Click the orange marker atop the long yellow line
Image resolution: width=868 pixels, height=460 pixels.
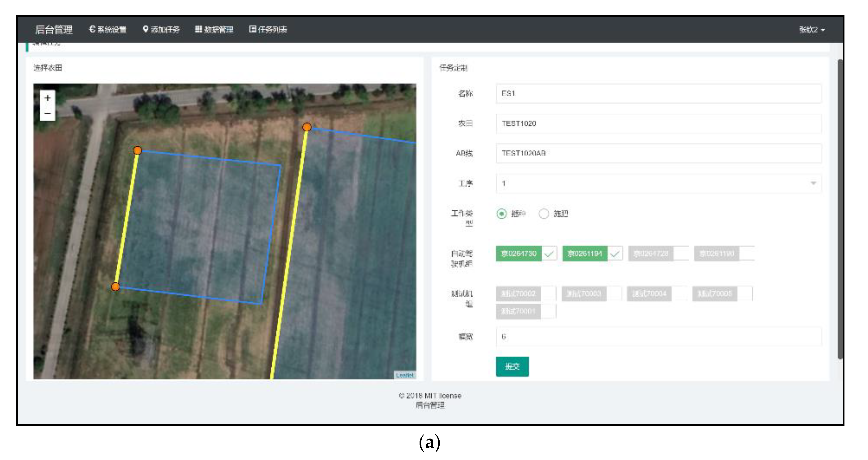tap(307, 127)
